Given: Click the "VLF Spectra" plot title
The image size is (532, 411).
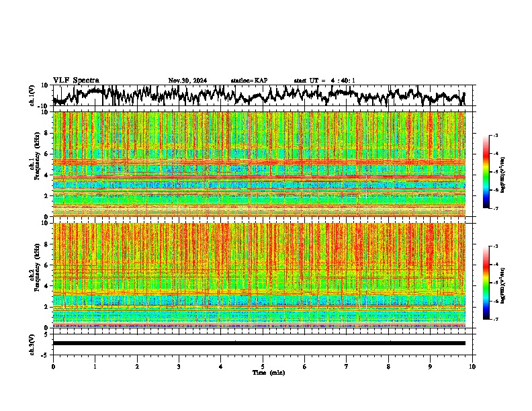Looking at the screenshot, I should (76, 81).
